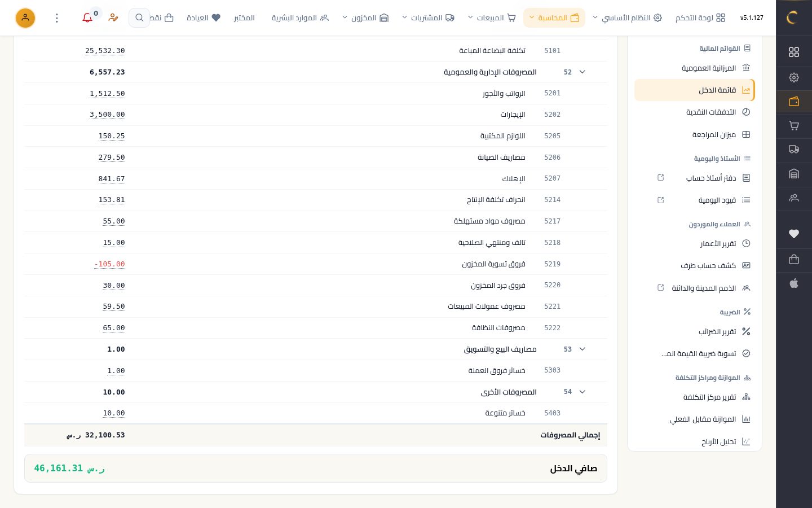Go to لوحة التحكم in the top navigation

pyautogui.click(x=700, y=18)
